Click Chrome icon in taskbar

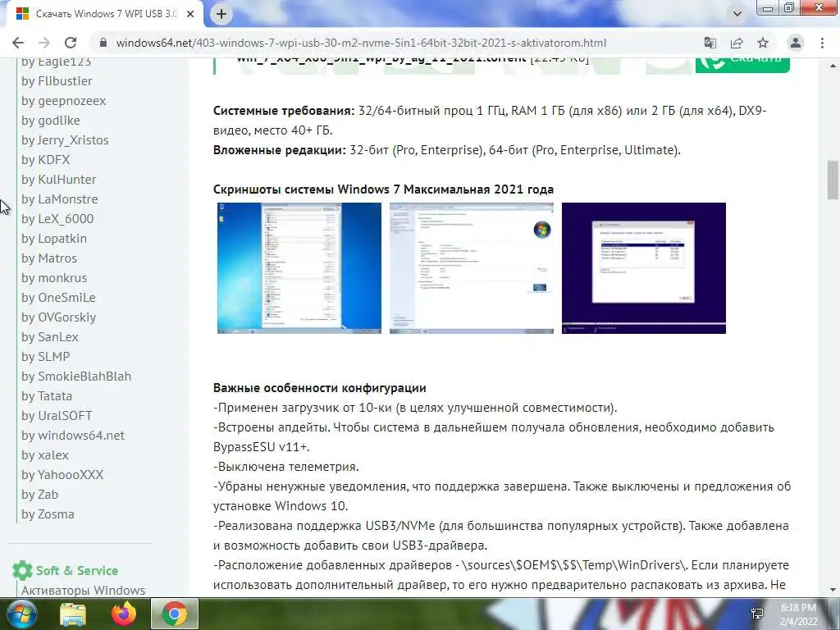point(175,614)
